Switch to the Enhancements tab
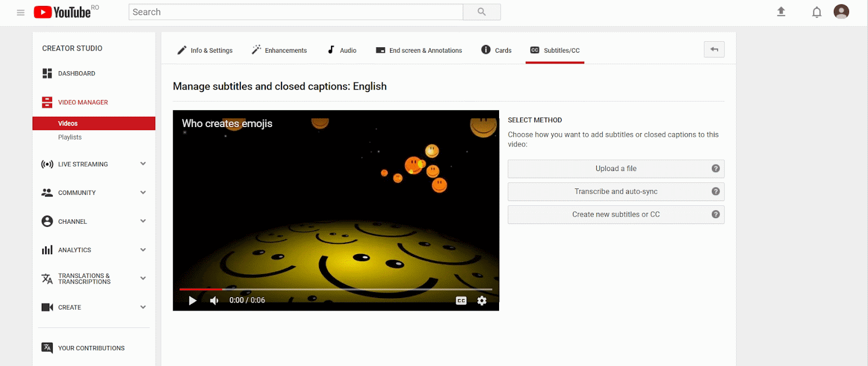 [279, 50]
